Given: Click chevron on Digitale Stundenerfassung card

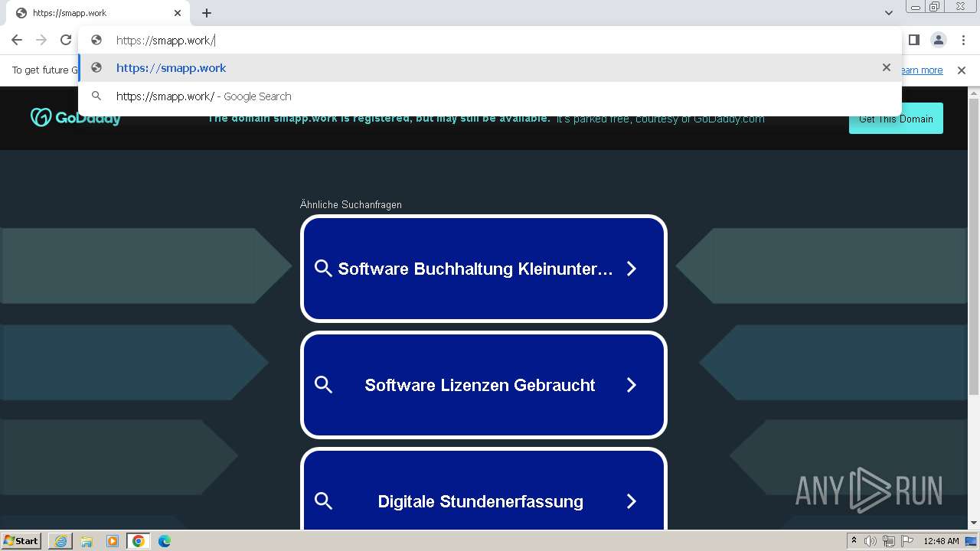Looking at the screenshot, I should [632, 501].
